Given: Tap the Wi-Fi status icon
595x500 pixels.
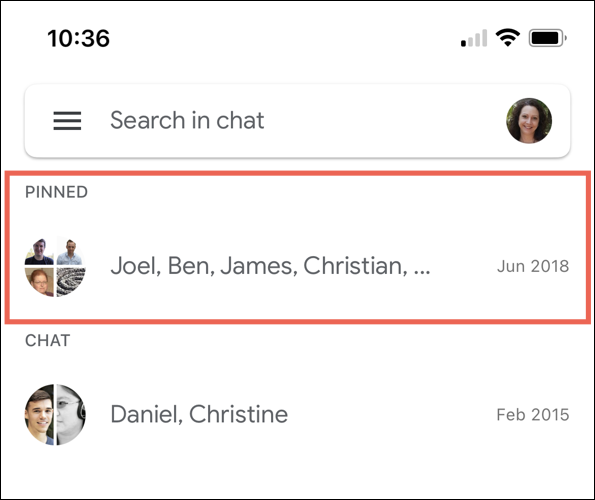Looking at the screenshot, I should tap(507, 38).
